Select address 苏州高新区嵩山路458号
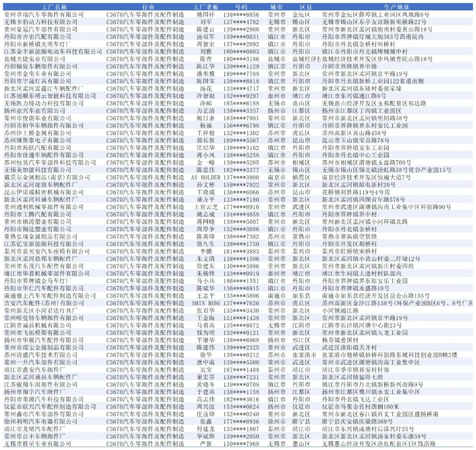This screenshot has height=450, width=476. (x=354, y=133)
